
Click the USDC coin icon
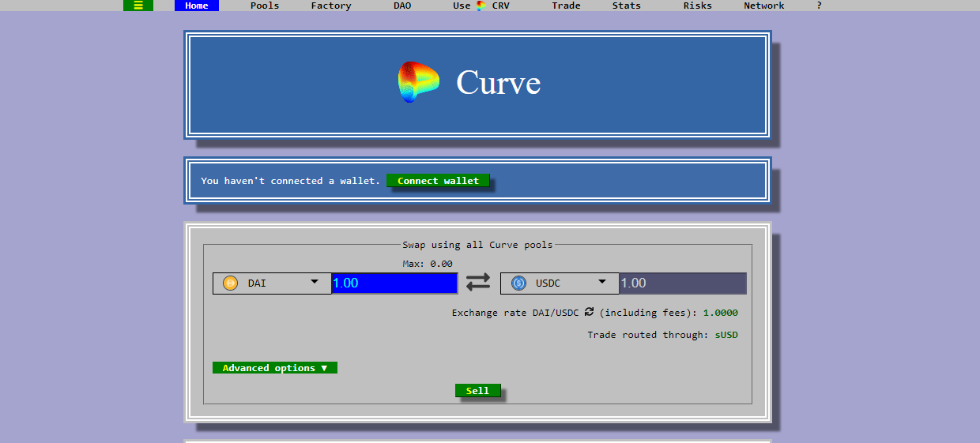click(518, 283)
